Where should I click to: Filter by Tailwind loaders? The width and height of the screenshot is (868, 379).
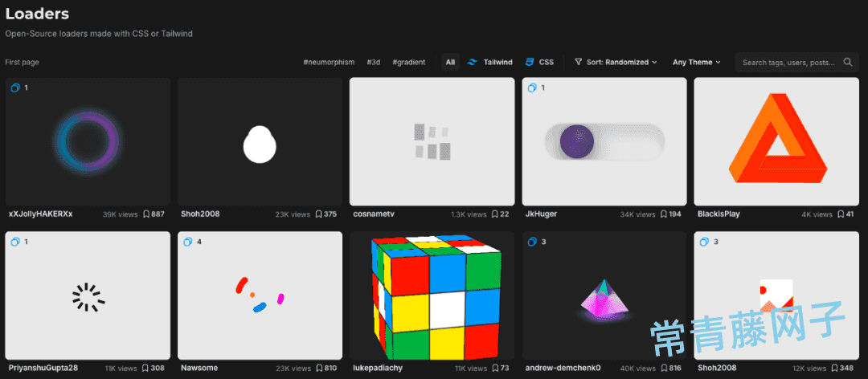(x=490, y=62)
